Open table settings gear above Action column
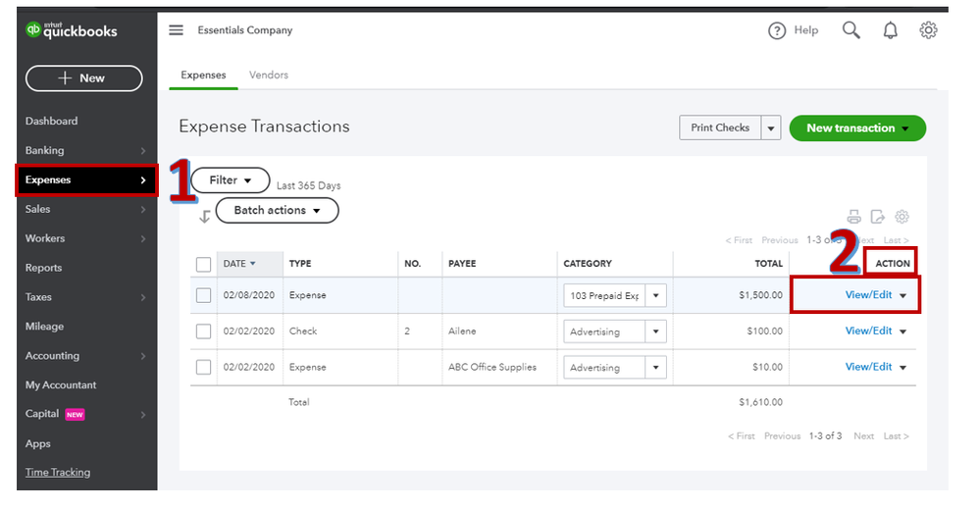 click(x=902, y=217)
